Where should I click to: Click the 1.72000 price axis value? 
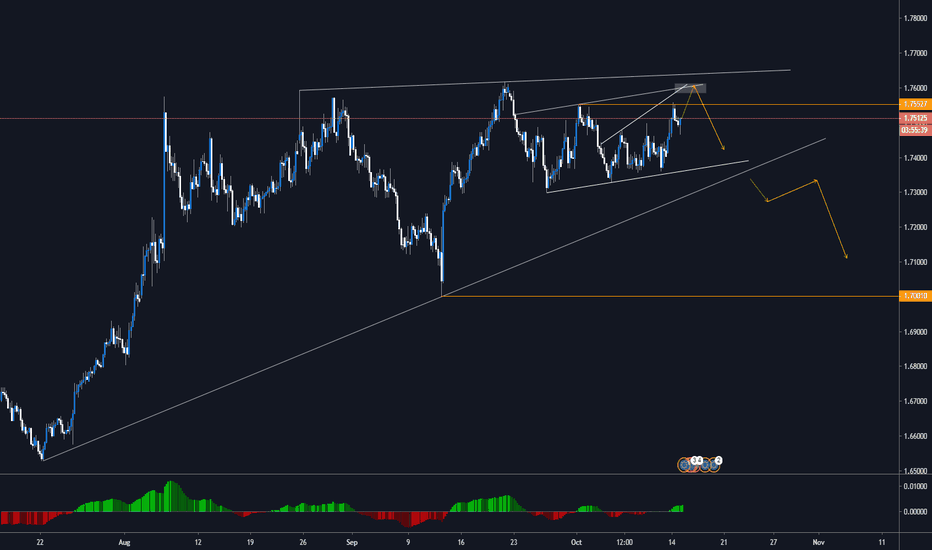click(915, 227)
